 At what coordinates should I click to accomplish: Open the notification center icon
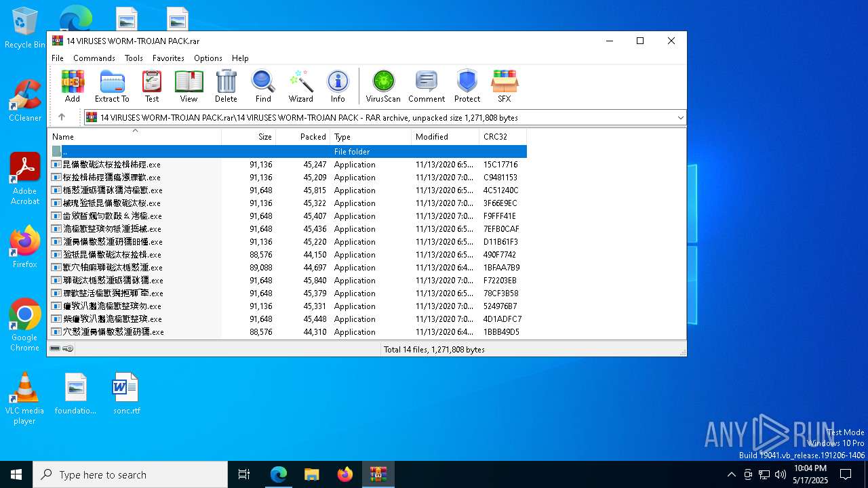pos(846,474)
